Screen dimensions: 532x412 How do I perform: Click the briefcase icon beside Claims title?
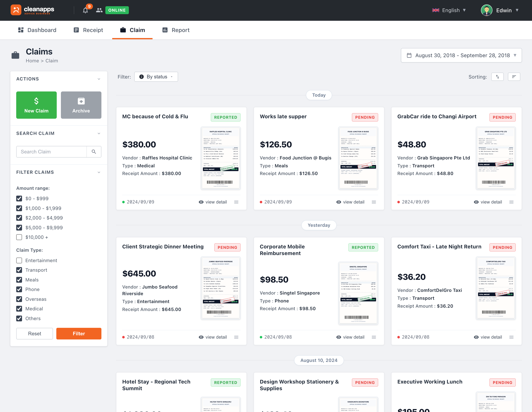[x=15, y=55]
